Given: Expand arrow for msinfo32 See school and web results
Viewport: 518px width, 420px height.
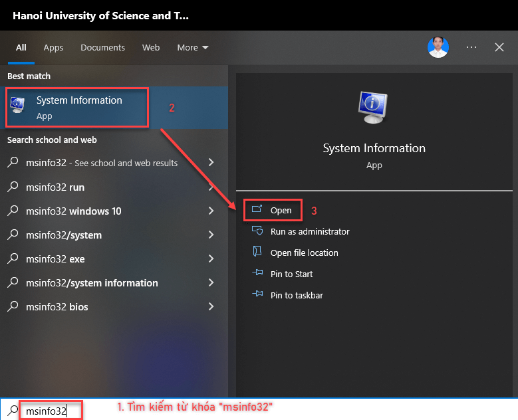Looking at the screenshot, I should tap(211, 162).
